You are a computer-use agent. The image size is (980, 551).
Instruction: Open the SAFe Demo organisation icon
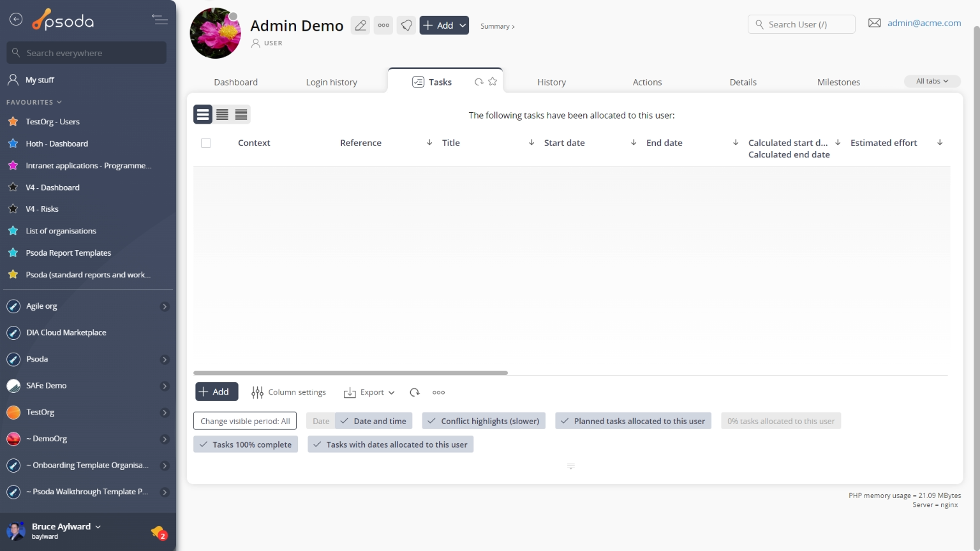coord(13,386)
